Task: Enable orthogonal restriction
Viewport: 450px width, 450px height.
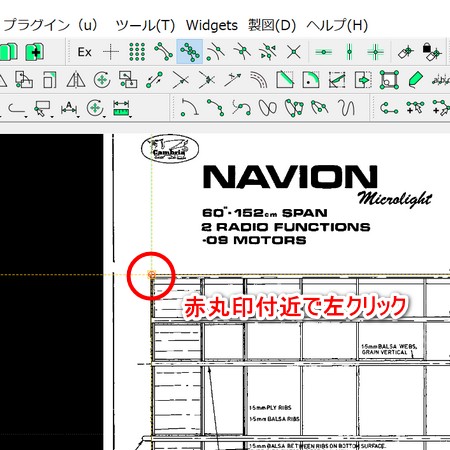Action: click(x=375, y=52)
